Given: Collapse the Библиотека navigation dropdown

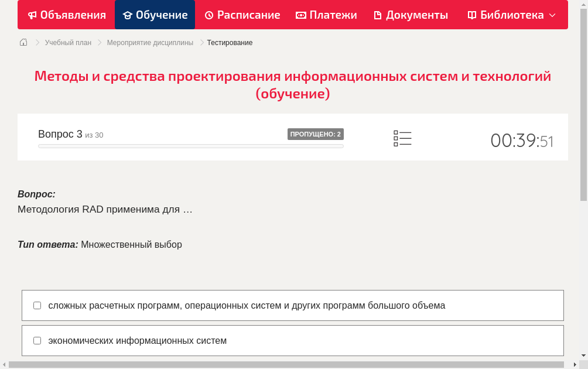Looking at the screenshot, I should point(551,15).
